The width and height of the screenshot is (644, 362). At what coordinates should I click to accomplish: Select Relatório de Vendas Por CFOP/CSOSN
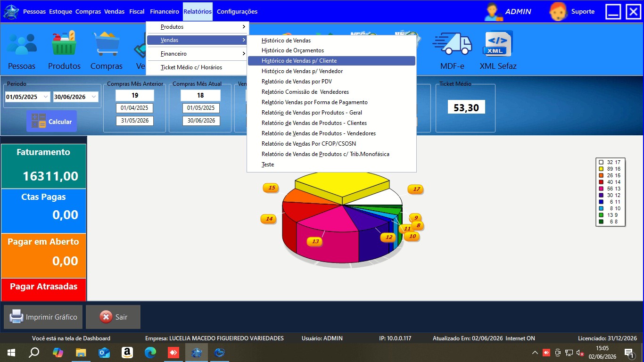click(x=331, y=144)
